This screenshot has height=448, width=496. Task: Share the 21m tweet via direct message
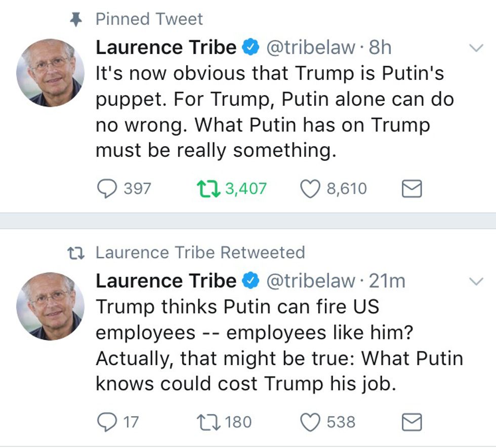coord(411,422)
